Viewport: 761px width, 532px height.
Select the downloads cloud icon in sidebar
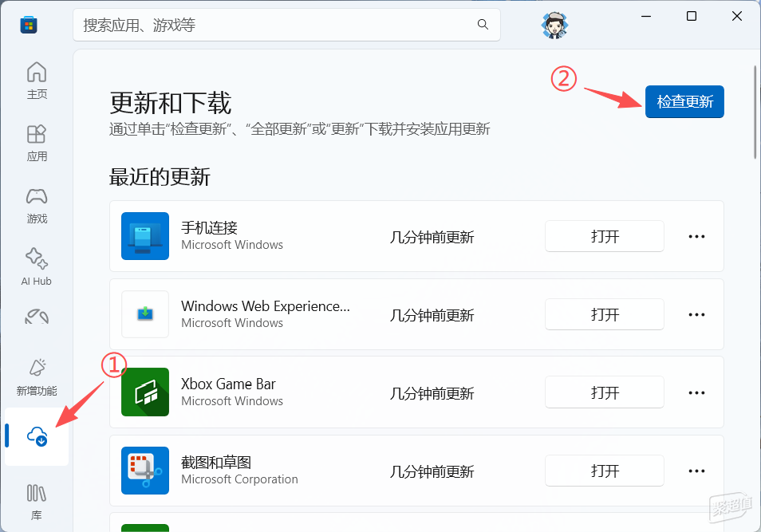[x=37, y=436]
